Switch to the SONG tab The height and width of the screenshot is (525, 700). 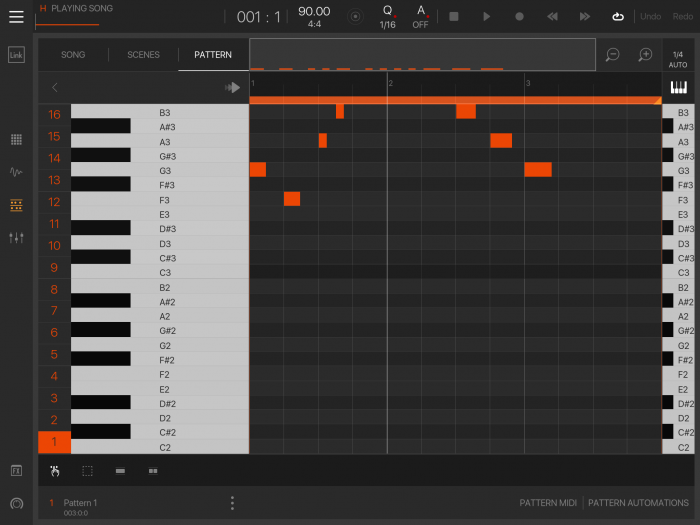pos(73,54)
